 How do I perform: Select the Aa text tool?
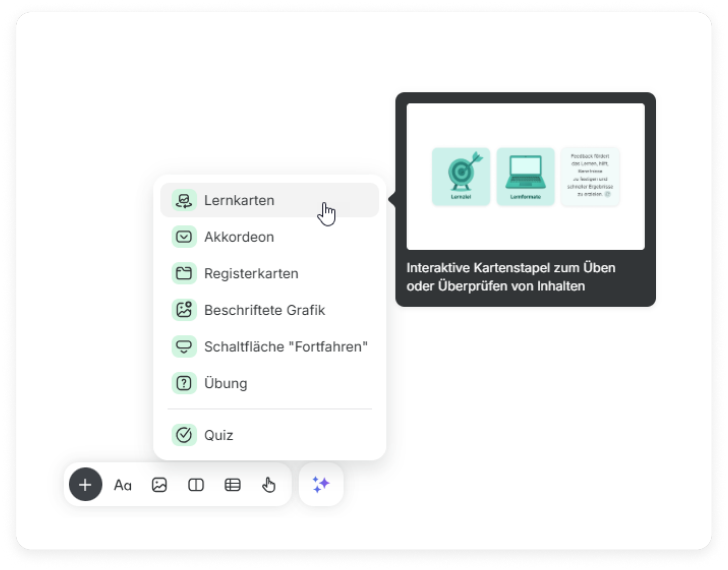123,485
